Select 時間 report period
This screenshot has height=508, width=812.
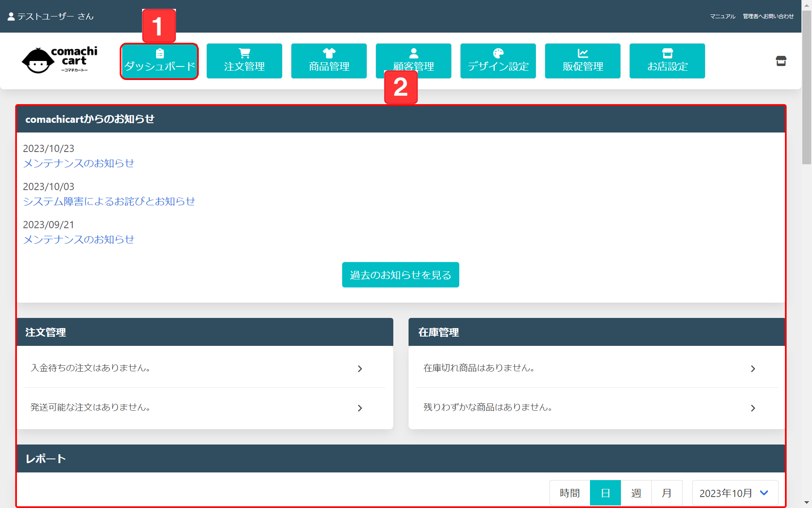[x=570, y=493]
